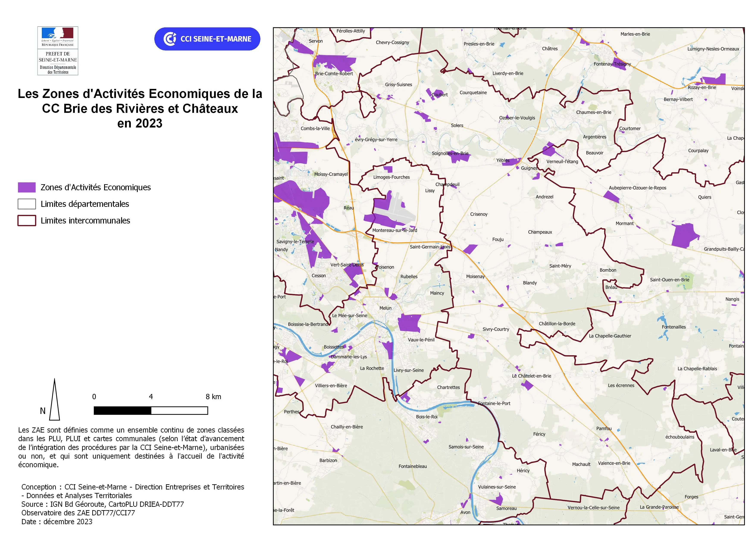Click the 'Fontainebleau' map label
The height and width of the screenshot is (535, 756).
click(413, 466)
